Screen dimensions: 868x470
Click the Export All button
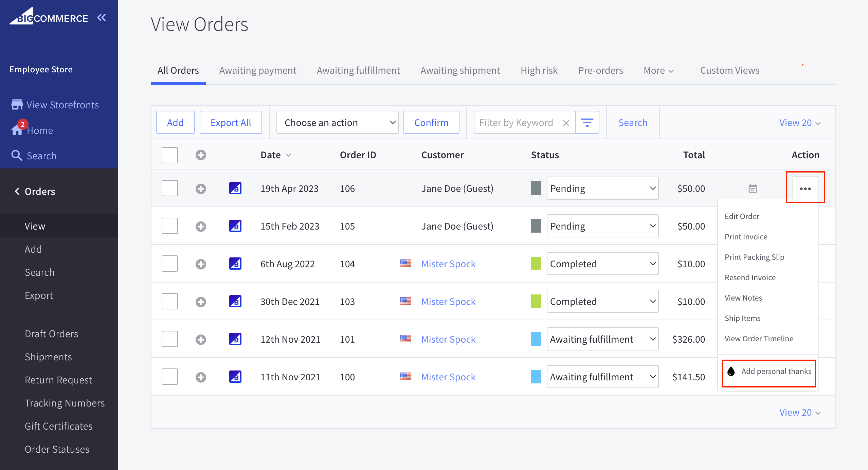point(231,122)
